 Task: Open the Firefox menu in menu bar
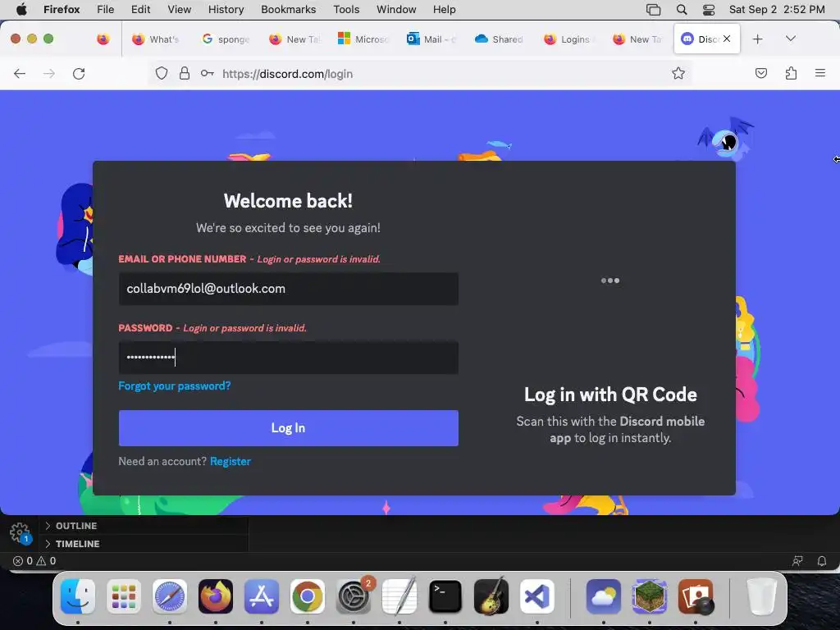62,9
